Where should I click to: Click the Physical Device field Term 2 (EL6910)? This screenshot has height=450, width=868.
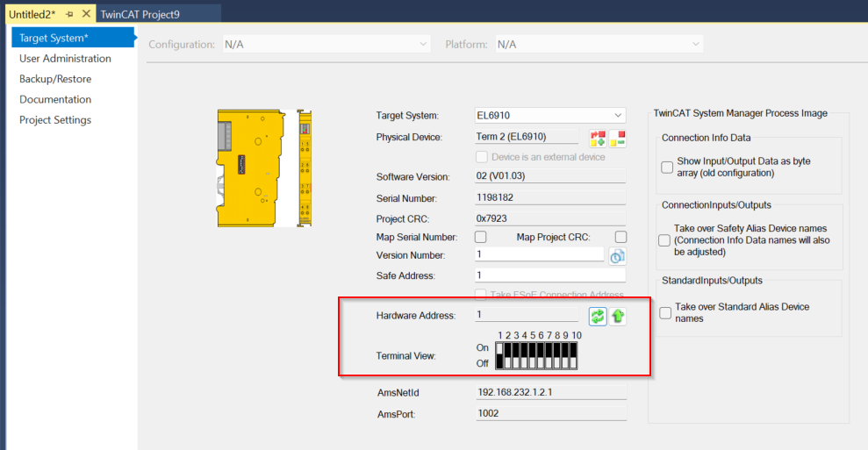[527, 136]
